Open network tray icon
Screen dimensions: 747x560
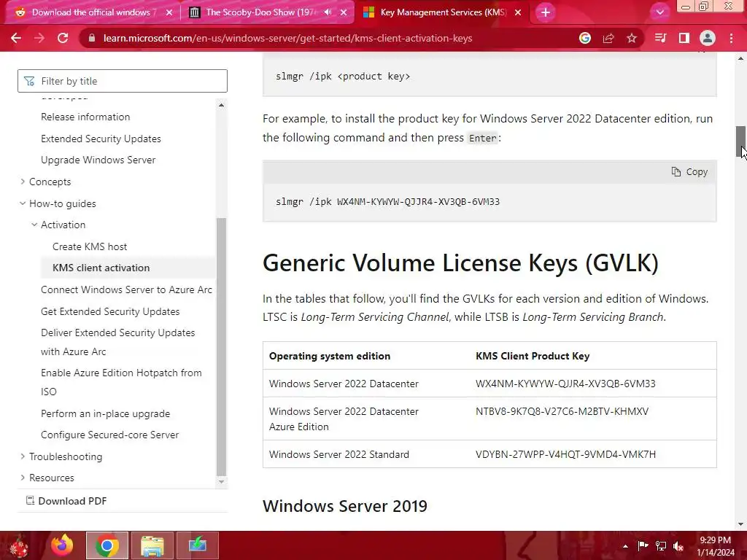click(x=661, y=546)
